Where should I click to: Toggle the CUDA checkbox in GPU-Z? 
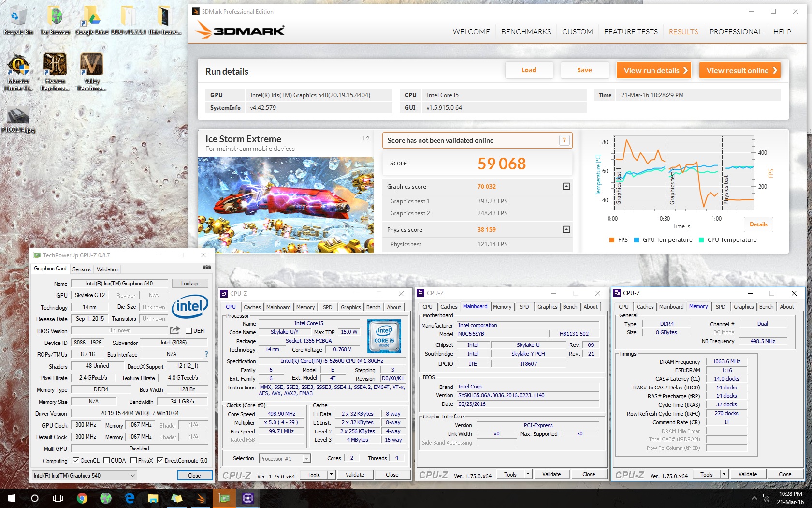[106, 461]
